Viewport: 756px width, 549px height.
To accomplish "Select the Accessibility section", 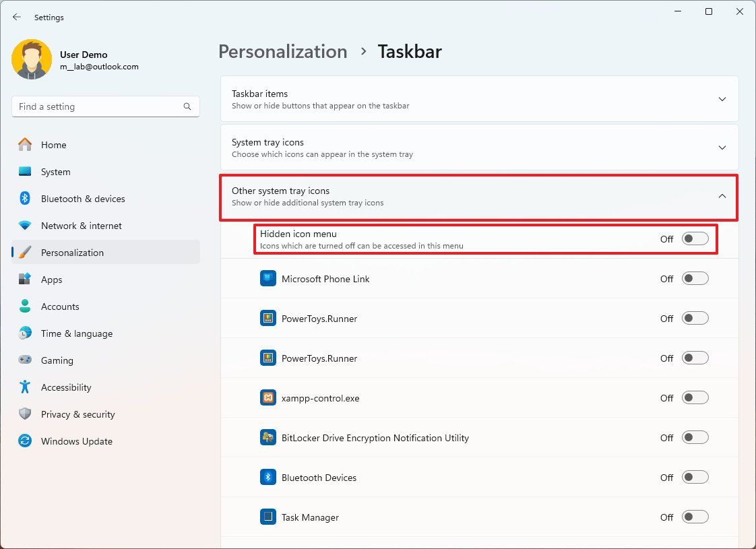I will click(66, 387).
